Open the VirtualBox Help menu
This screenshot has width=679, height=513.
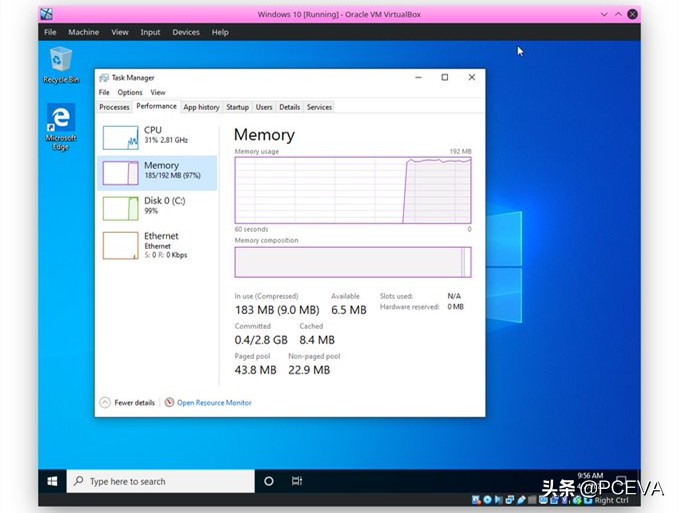point(220,32)
